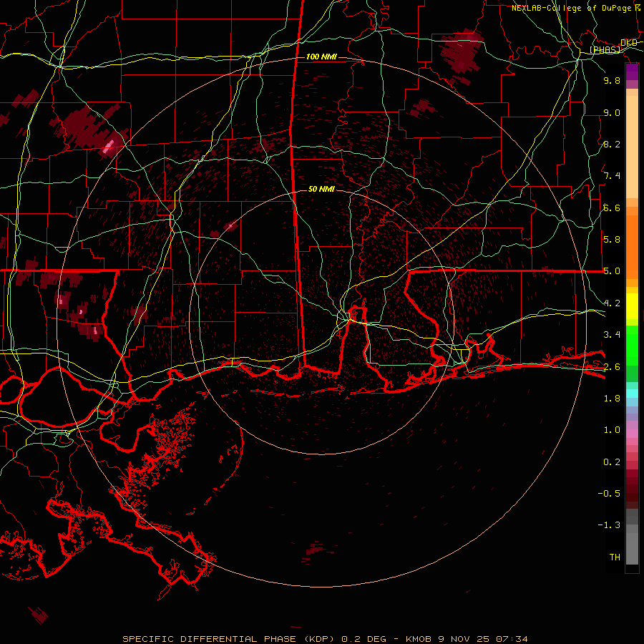Click the "0.2 DEG" elevation angle text
The image size is (644, 644).
coord(364,639)
